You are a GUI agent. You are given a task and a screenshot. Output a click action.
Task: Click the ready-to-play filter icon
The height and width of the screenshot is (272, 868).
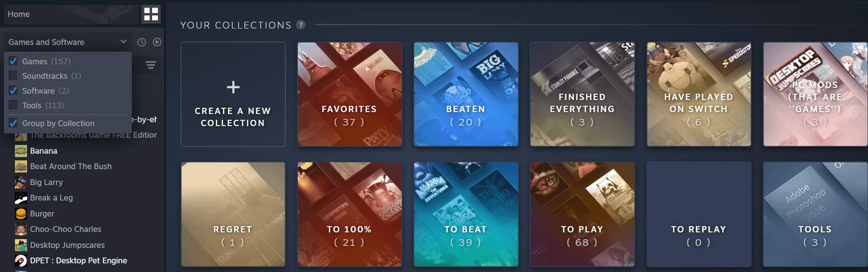[x=157, y=42]
